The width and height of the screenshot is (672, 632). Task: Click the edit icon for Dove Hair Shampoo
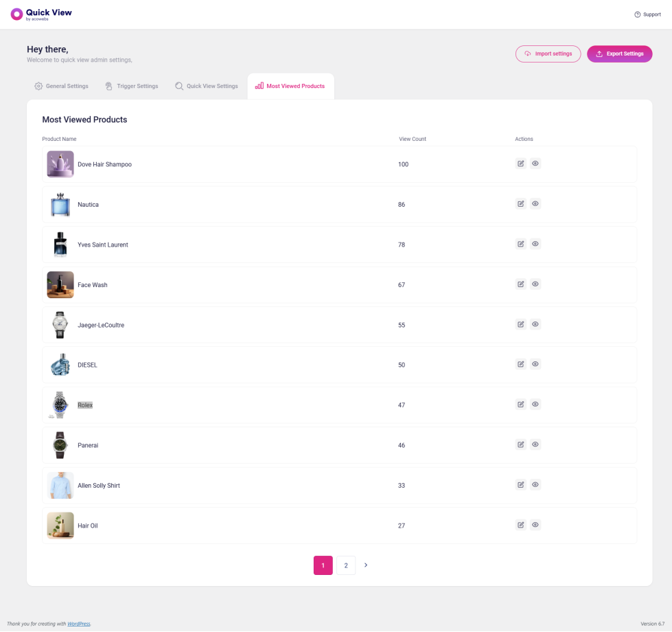521,163
